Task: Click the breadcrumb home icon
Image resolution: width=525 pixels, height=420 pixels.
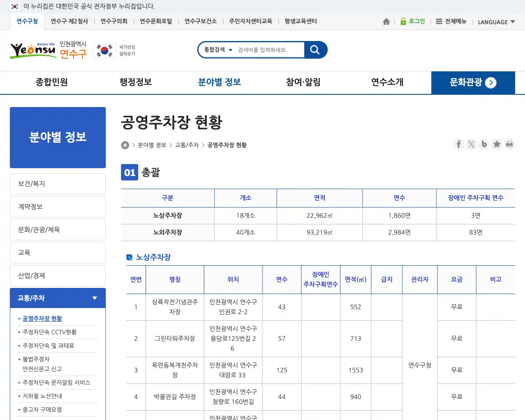Action: tap(125, 145)
